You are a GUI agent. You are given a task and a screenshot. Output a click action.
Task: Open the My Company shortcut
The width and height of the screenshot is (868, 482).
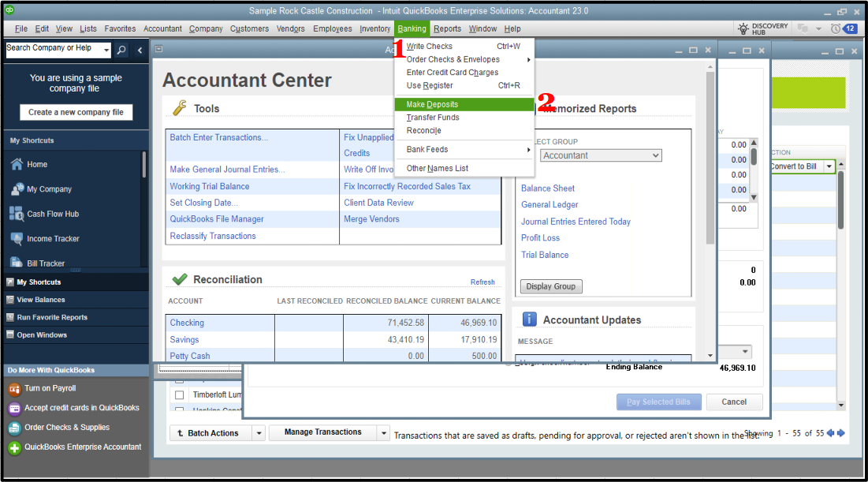coord(49,189)
